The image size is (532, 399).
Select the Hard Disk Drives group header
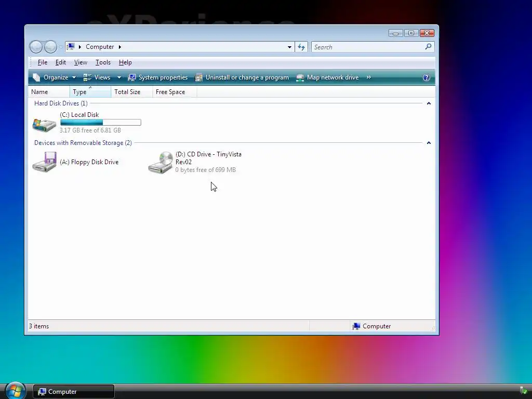pyautogui.click(x=61, y=103)
